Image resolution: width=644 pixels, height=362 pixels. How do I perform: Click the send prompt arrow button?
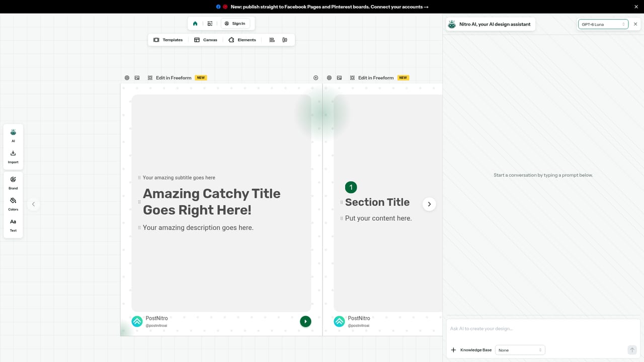tap(632, 350)
